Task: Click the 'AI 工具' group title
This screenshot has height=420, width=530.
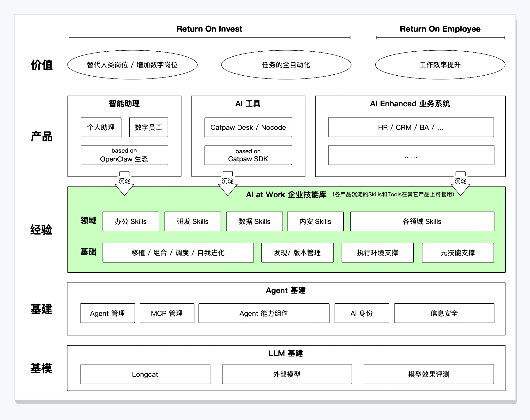Action: point(248,104)
